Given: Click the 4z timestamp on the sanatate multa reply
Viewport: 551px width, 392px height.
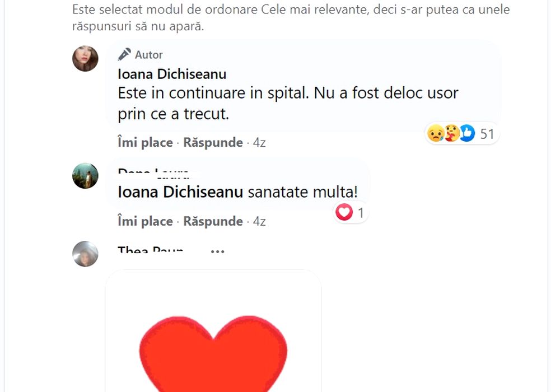Looking at the screenshot, I should click(259, 221).
